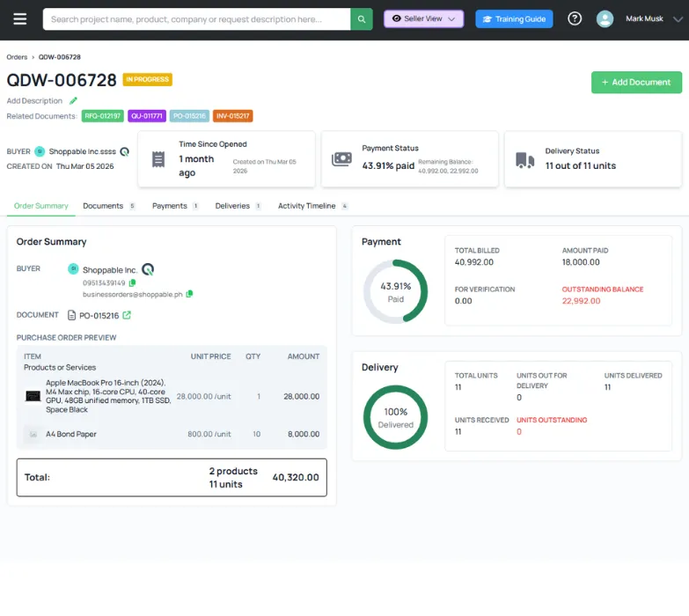689x616 pixels.
Task: Copy the buyer phone number 09513439149
Action: pyautogui.click(x=132, y=283)
